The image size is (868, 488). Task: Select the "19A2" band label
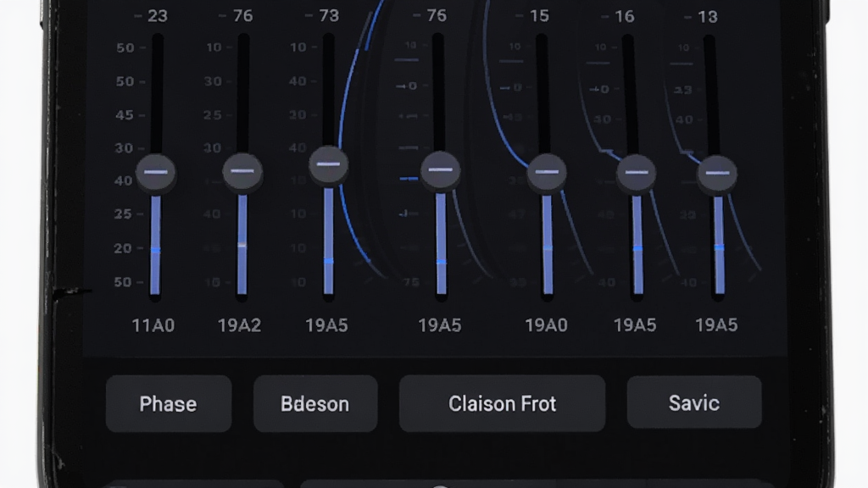click(x=239, y=325)
